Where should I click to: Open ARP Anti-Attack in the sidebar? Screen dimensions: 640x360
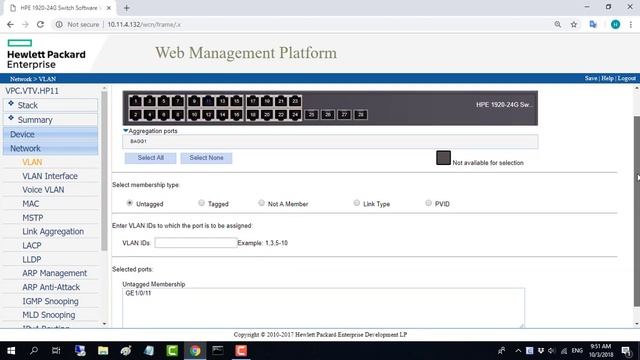[51, 287]
